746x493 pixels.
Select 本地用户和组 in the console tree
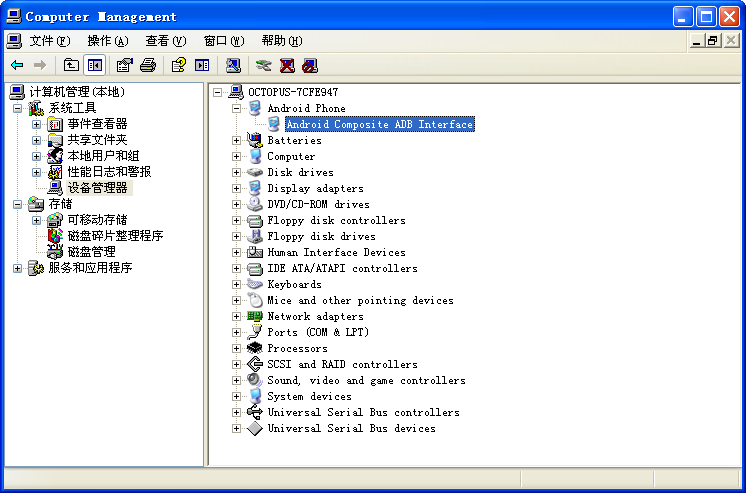(103, 156)
